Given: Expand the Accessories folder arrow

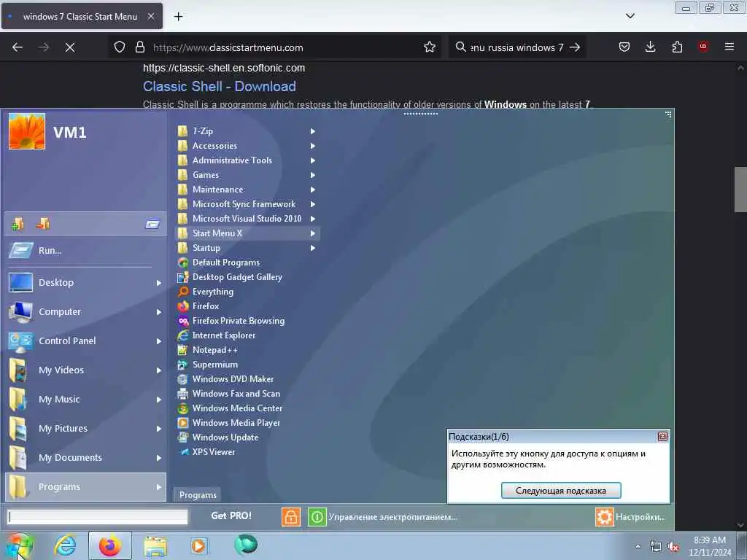Looking at the screenshot, I should (x=312, y=146).
